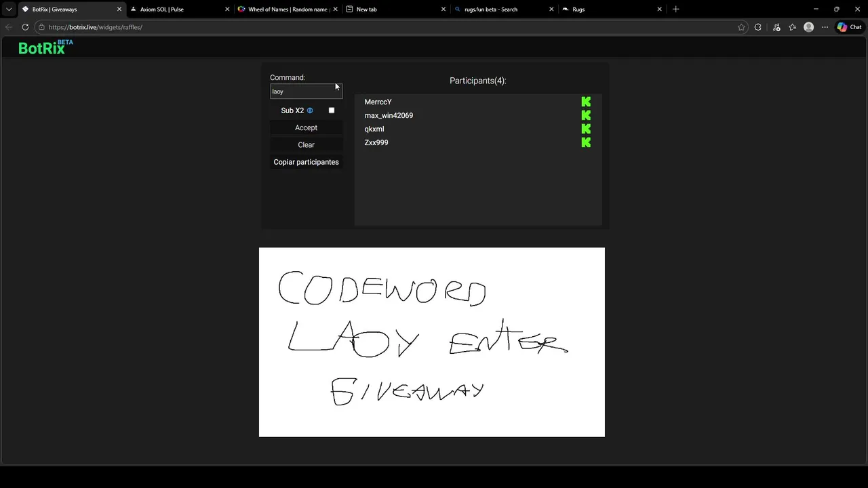Open the Settings and more menu

pyautogui.click(x=825, y=27)
